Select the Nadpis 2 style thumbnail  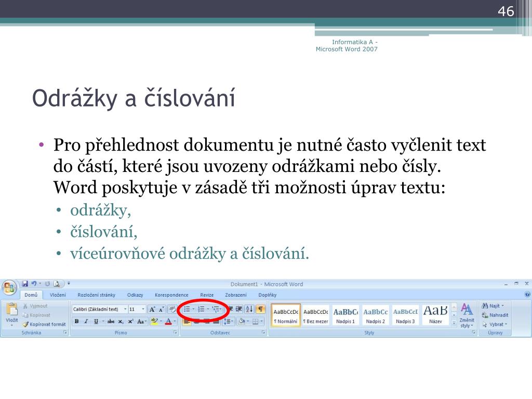pyautogui.click(x=375, y=315)
